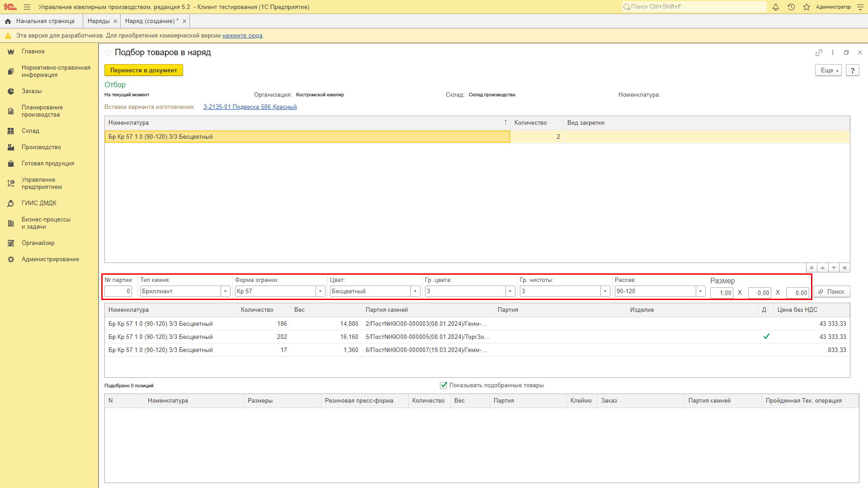Click the Администрирование gear icon
The width and height of the screenshot is (868, 488).
[11, 259]
